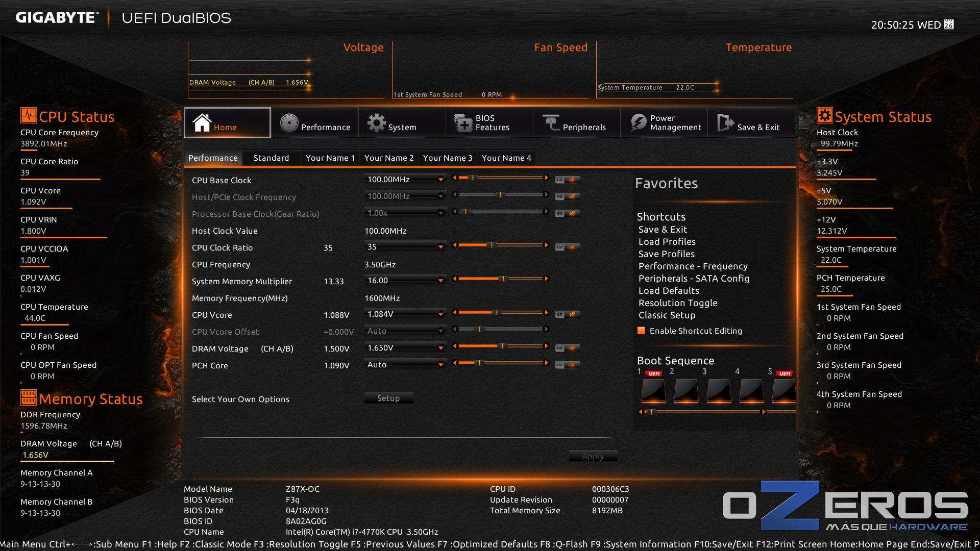Adjust the System Memory Multiplier slider track
The height and width of the screenshot is (551, 980).
tap(500, 279)
